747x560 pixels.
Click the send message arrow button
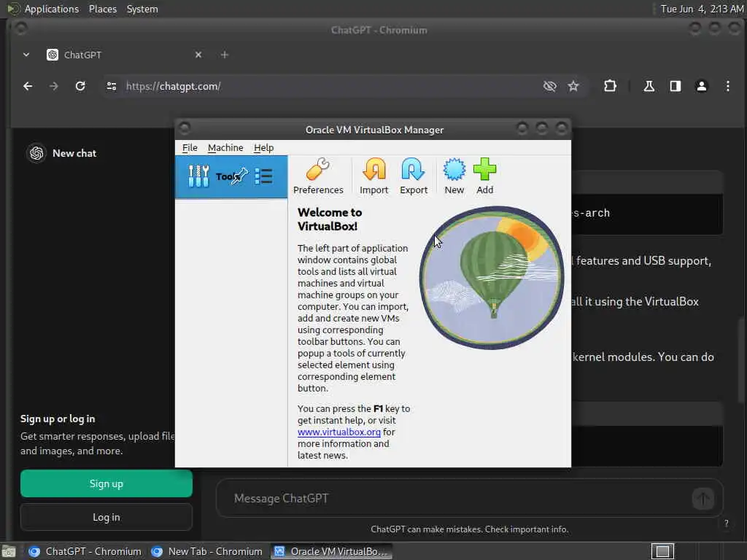tap(703, 499)
